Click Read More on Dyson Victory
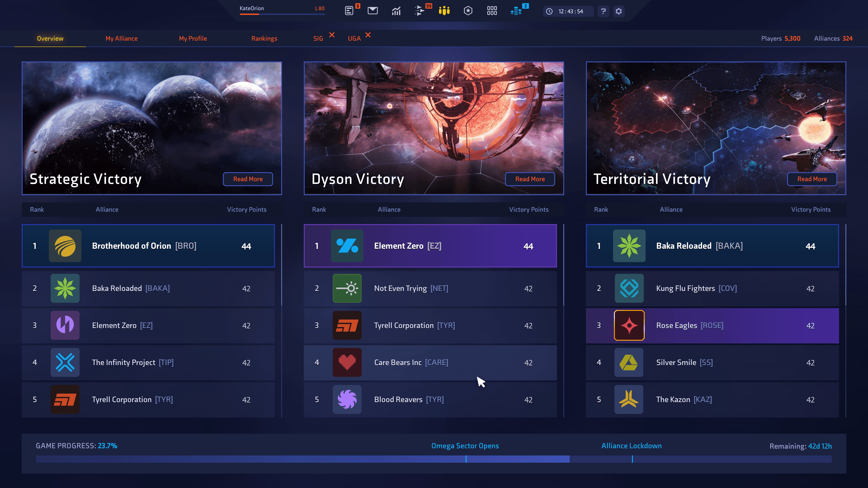Viewport: 868px width, 488px height. tap(530, 179)
